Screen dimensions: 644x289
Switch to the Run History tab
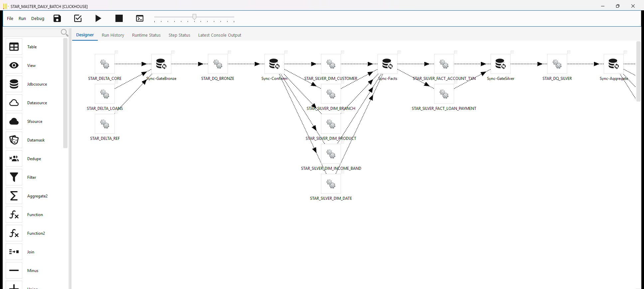click(x=113, y=35)
